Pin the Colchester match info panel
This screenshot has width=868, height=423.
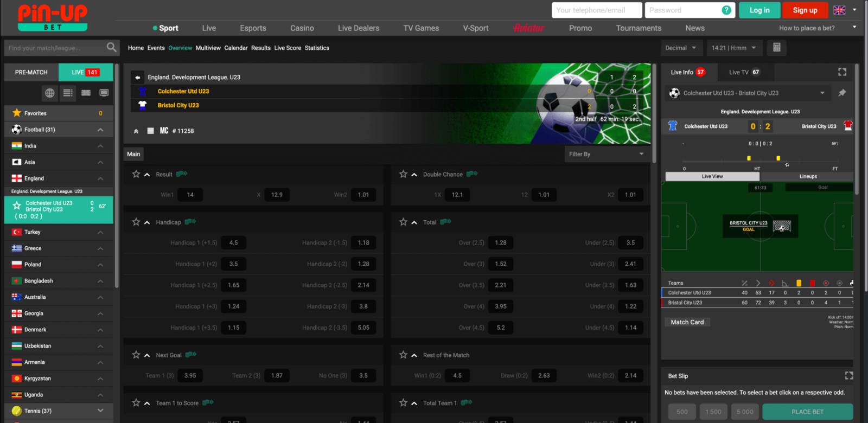coord(842,93)
